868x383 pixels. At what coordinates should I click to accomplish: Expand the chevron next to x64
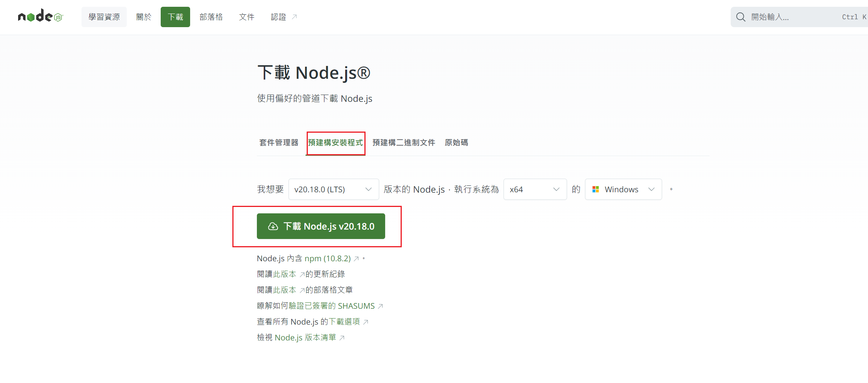556,189
